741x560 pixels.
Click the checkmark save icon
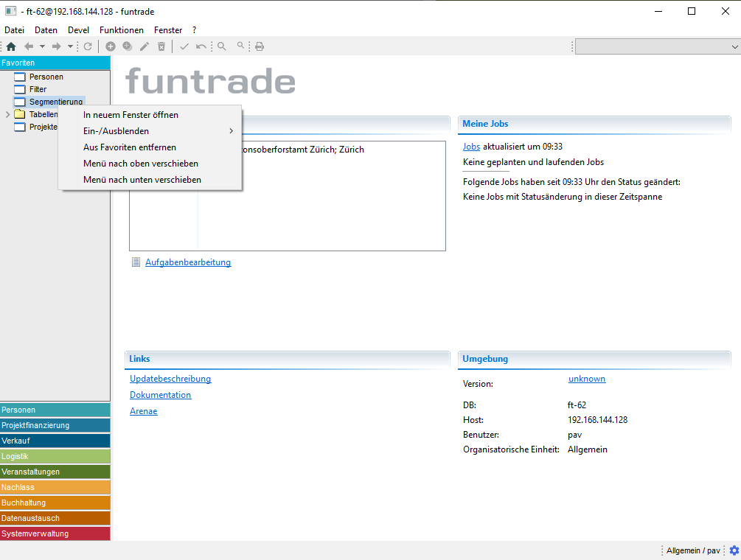point(184,46)
